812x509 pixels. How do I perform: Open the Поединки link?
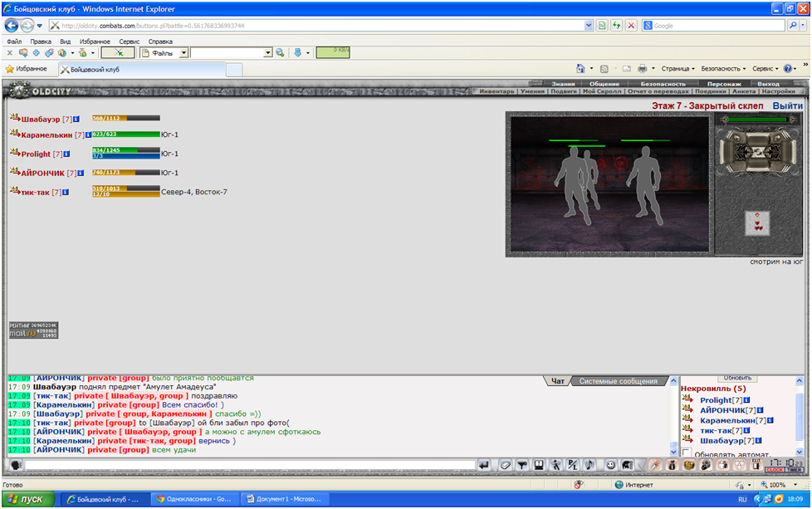coord(711,91)
